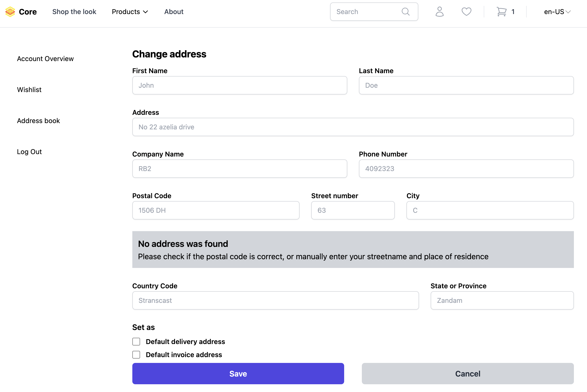Image resolution: width=587 pixels, height=392 pixels.
Task: Open Account Overview in sidebar
Action: (x=45, y=58)
